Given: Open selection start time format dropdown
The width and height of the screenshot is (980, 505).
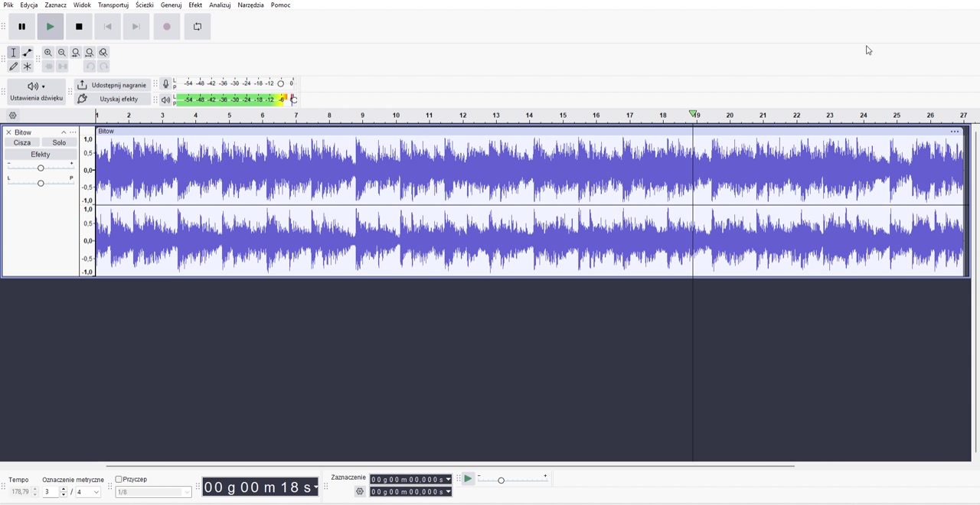Looking at the screenshot, I should point(448,480).
